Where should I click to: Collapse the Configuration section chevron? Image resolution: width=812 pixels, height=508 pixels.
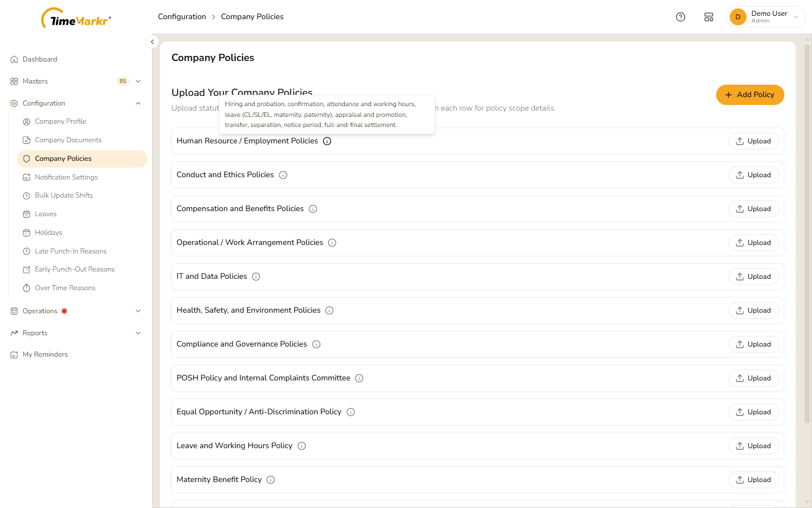pyautogui.click(x=138, y=103)
